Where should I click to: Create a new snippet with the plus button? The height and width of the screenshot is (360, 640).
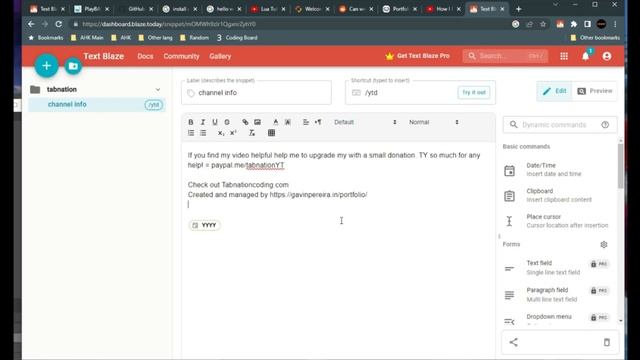pos(47,66)
